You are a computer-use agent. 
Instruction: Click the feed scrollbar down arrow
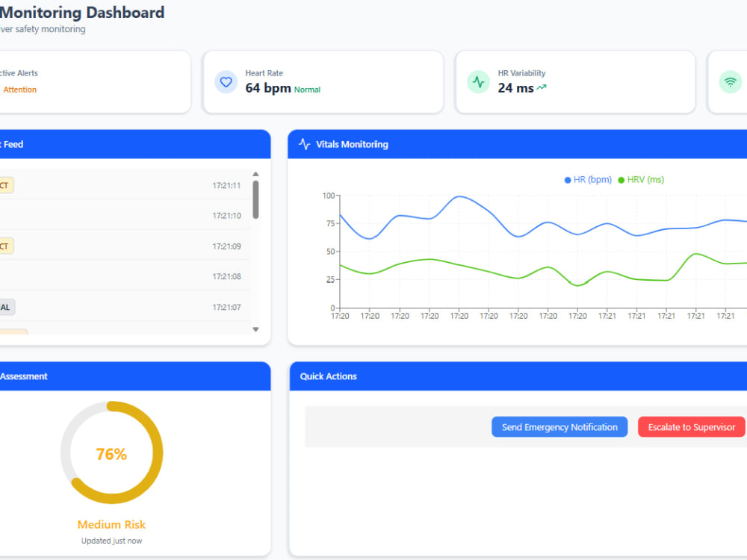pyautogui.click(x=255, y=329)
